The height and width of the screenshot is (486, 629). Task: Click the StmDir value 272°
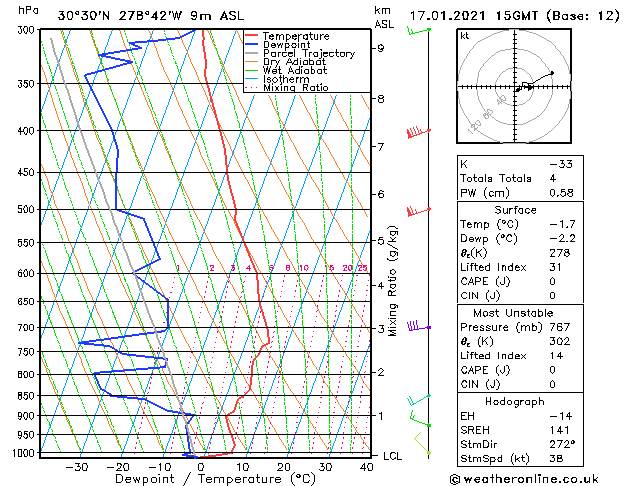562,444
